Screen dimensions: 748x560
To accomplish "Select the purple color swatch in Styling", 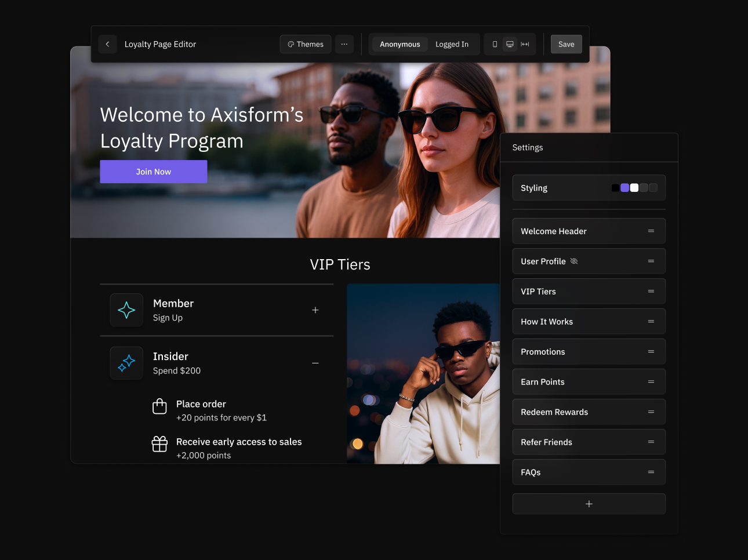I will [x=624, y=187].
